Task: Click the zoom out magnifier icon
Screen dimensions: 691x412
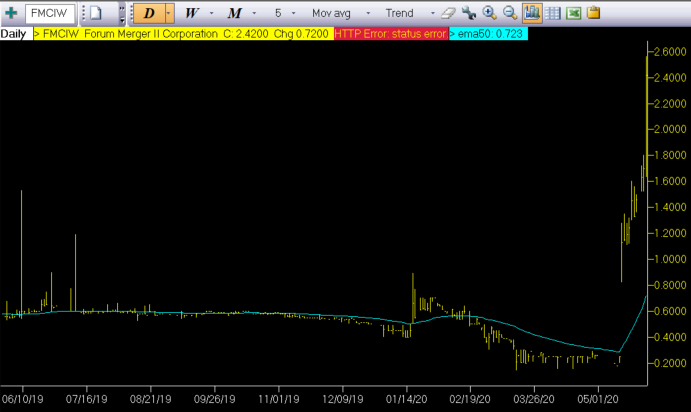Action: pyautogui.click(x=510, y=13)
